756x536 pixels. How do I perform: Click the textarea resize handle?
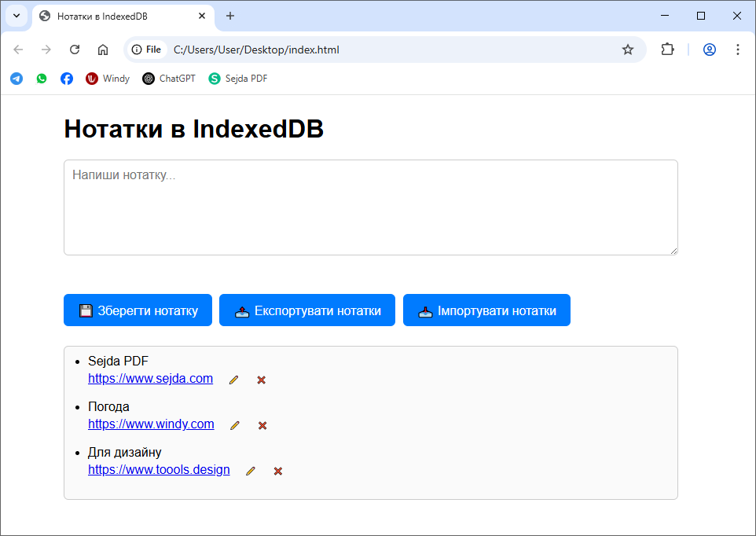tap(673, 251)
